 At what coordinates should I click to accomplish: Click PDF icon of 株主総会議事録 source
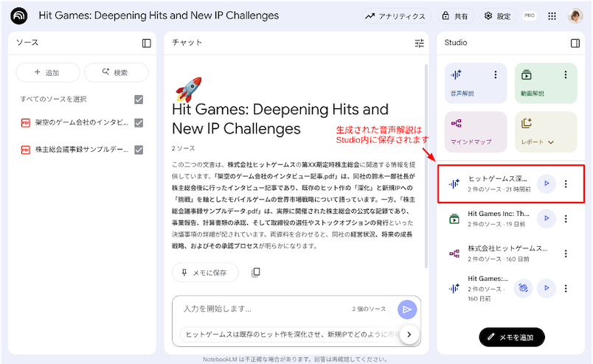25,150
